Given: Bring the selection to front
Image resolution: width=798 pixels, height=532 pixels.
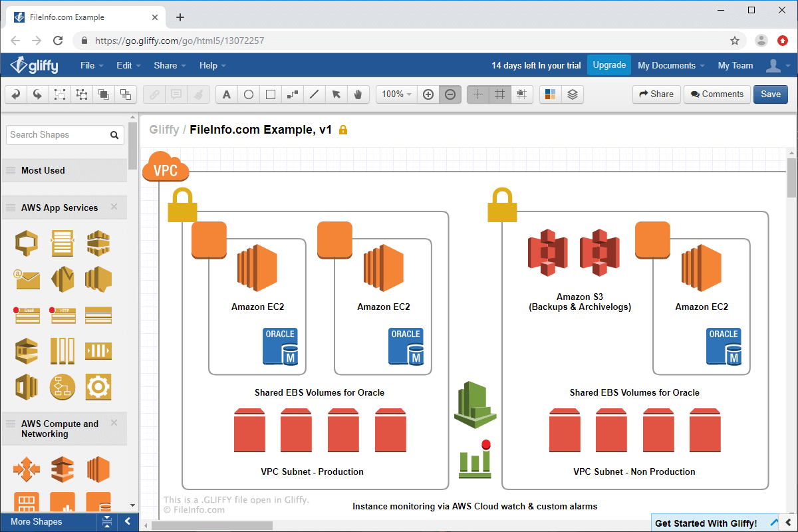Looking at the screenshot, I should pos(104,94).
